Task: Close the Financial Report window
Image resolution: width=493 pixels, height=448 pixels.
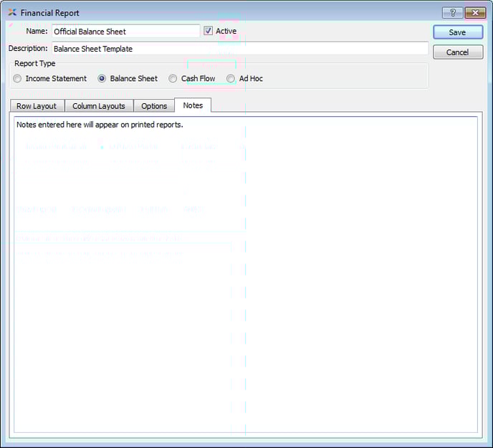Action: [x=475, y=13]
